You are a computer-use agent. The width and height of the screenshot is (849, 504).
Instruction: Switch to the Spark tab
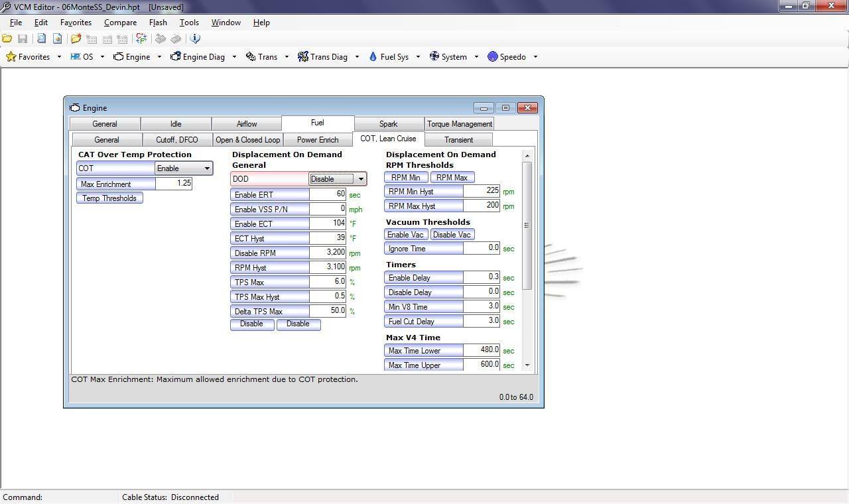(389, 124)
